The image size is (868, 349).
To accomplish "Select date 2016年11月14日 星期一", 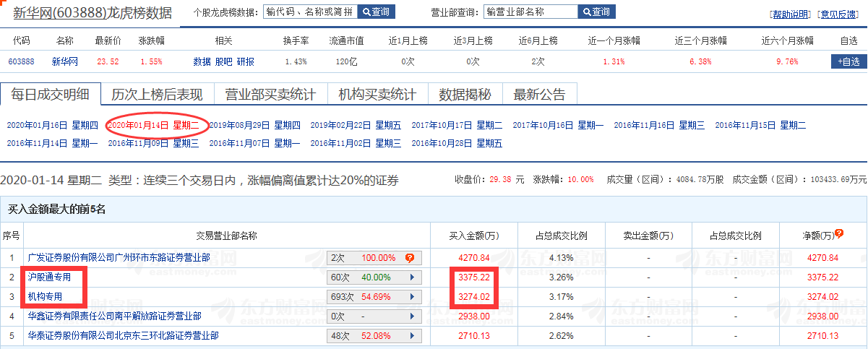I will point(52,143).
